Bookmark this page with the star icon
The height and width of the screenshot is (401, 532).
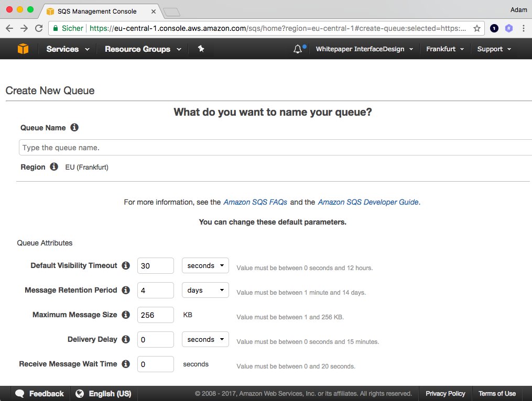pos(476,28)
